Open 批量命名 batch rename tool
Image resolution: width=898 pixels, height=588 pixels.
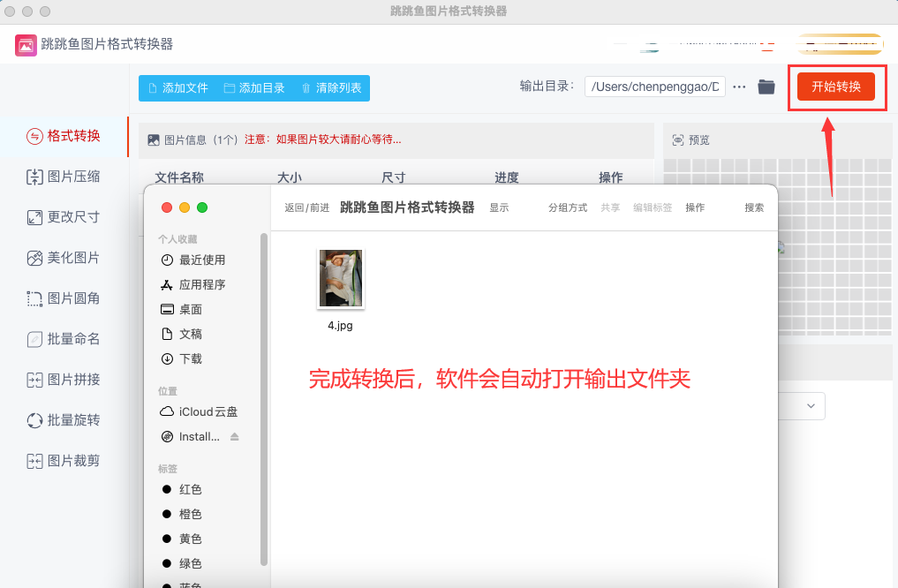64,339
